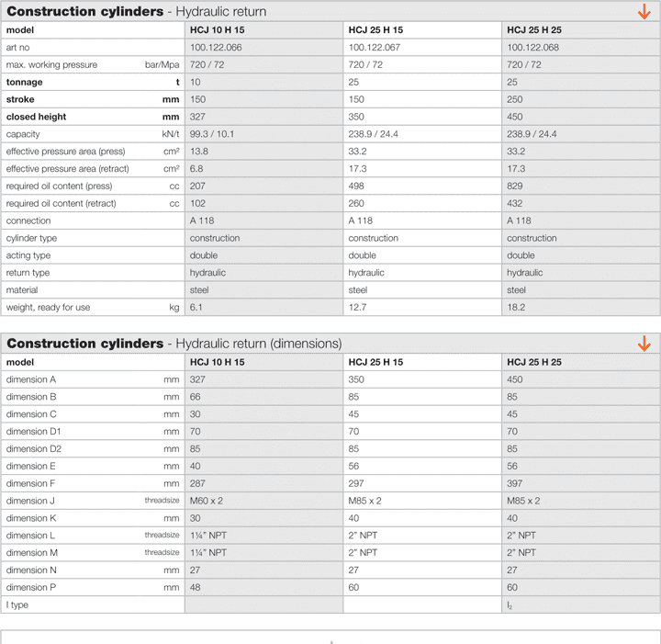Select HCJ 10 H 15 header in dimensions table
Viewport: 661px width, 644px height.
pyautogui.click(x=218, y=362)
